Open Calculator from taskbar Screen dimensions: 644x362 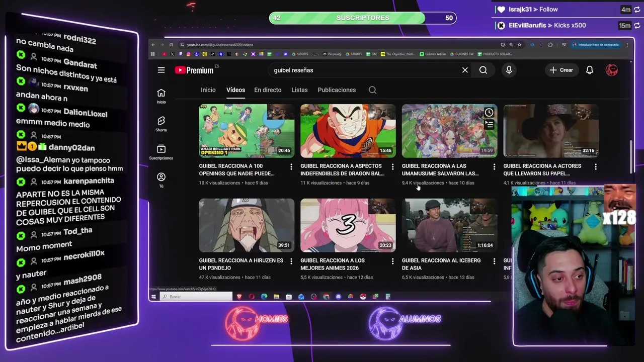tap(388, 297)
